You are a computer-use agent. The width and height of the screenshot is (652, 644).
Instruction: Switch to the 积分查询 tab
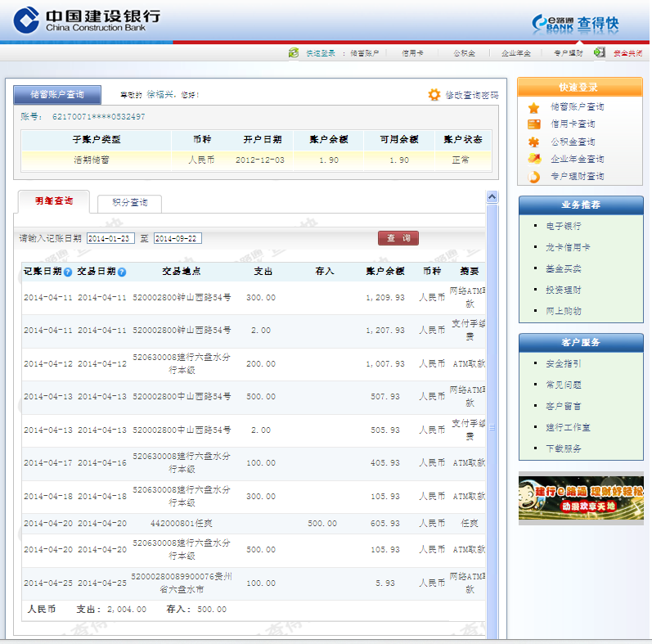point(129,203)
